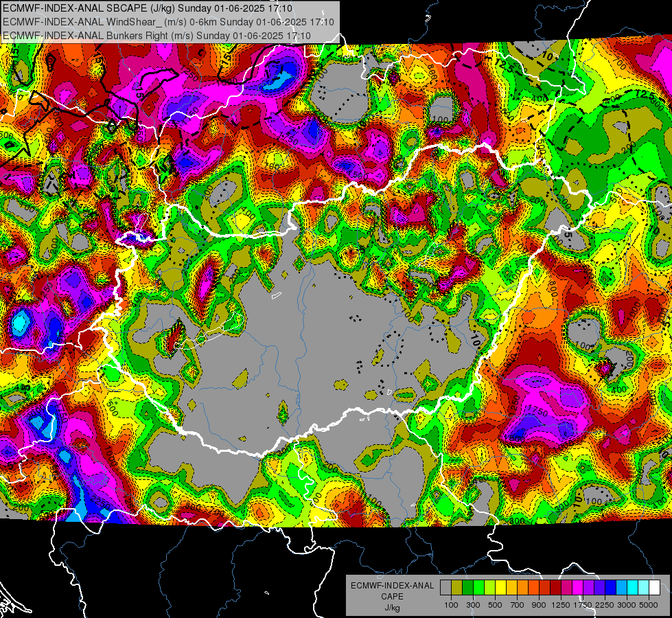Click the '3000' legend value
The height and width of the screenshot is (618, 672).
coord(627,605)
